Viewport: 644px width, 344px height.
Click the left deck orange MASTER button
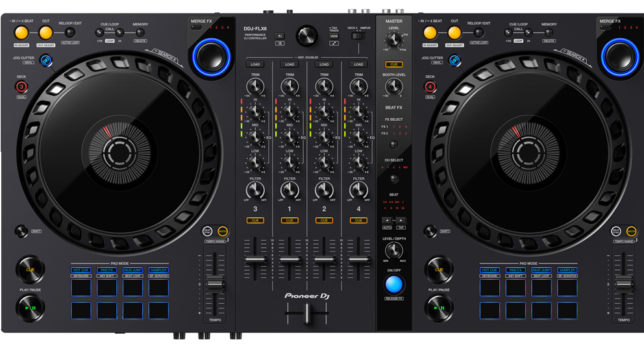tap(222, 232)
